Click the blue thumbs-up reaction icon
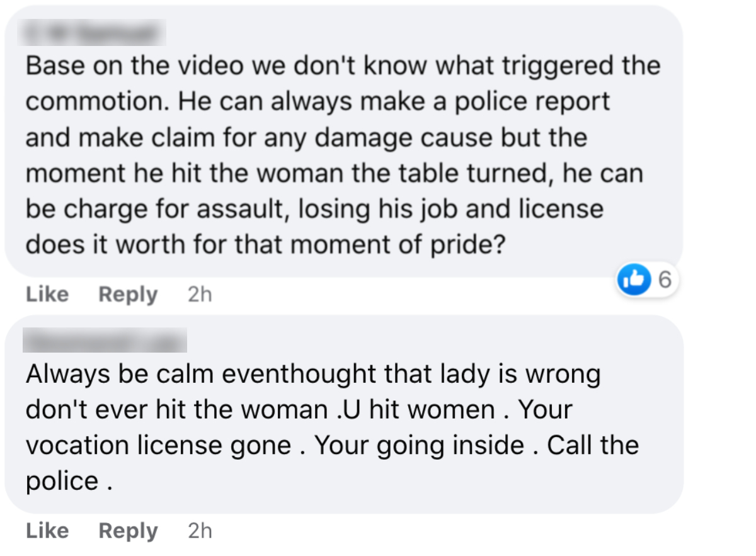756x556 pixels. pyautogui.click(x=633, y=279)
